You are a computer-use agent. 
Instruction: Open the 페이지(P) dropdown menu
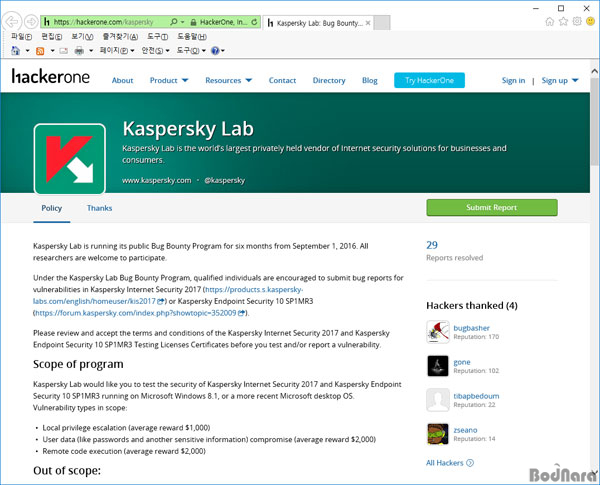[x=117, y=51]
